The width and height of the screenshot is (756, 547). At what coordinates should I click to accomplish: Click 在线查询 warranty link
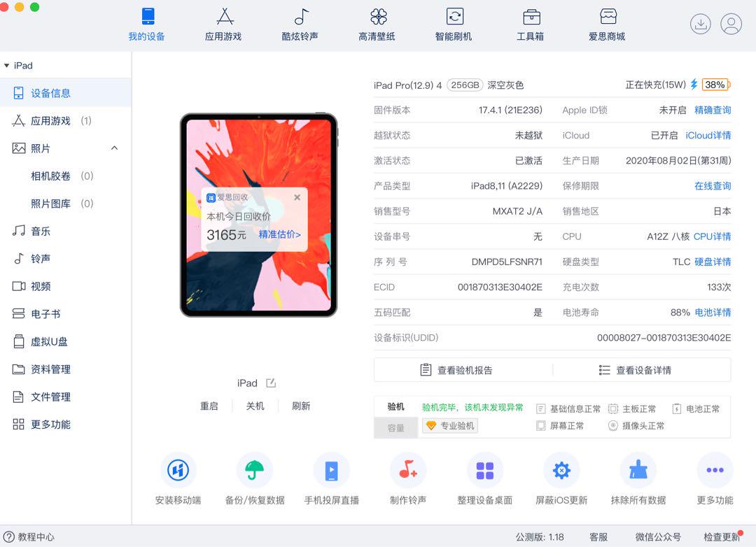pyautogui.click(x=713, y=186)
